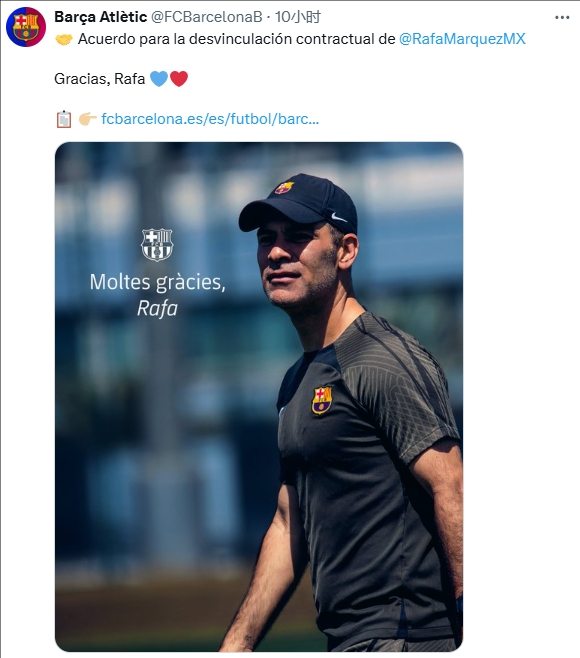Click the Barça Atlètic display name
This screenshot has width=580, height=658.
coord(101,17)
